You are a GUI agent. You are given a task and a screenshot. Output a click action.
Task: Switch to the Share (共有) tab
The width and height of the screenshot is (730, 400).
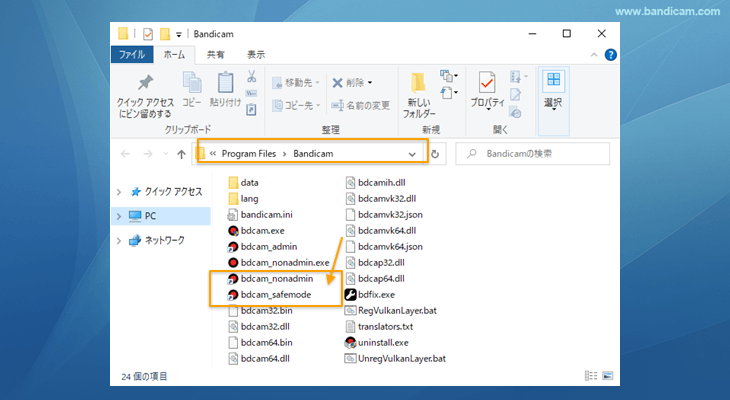coord(215,55)
